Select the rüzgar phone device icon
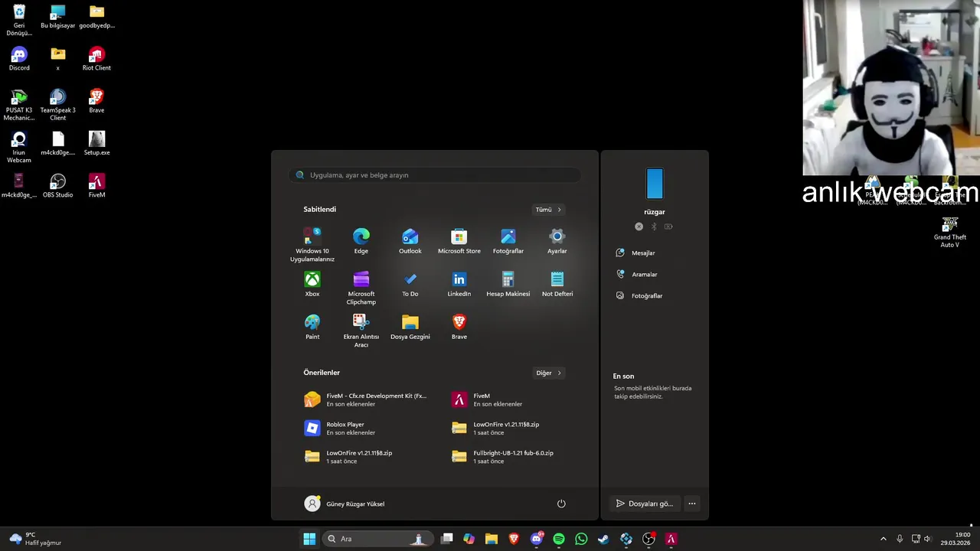The height and width of the screenshot is (551, 980). (655, 184)
